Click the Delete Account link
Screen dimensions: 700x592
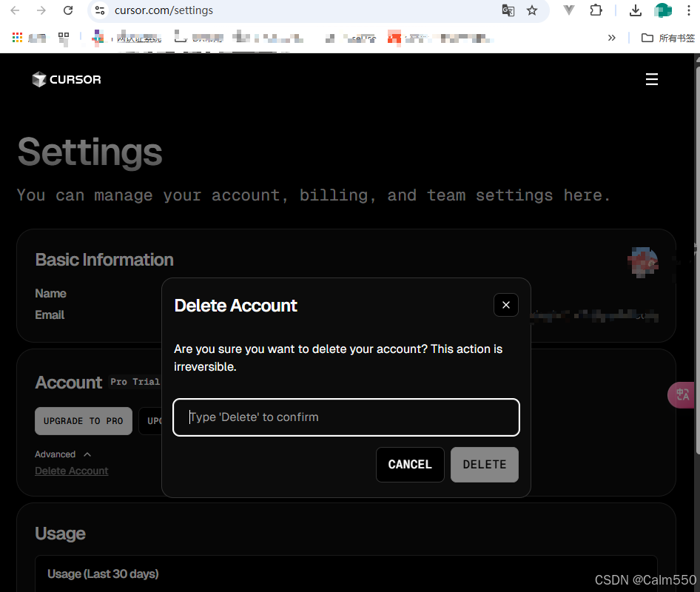click(72, 471)
